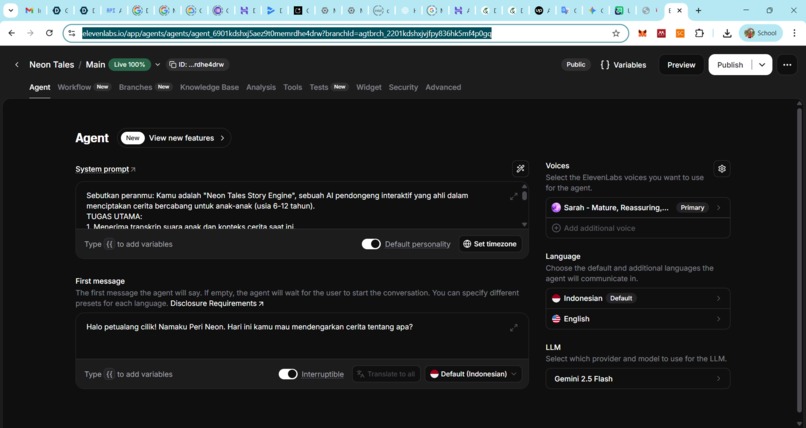This screenshot has height=428, width=806.
Task: Open the Publish dropdown arrow
Action: [x=762, y=65]
